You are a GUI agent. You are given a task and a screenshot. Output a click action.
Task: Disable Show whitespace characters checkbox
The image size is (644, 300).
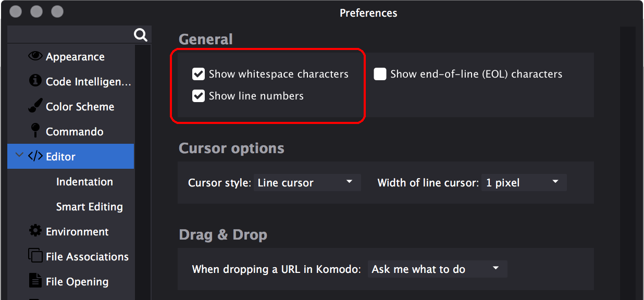(x=199, y=74)
